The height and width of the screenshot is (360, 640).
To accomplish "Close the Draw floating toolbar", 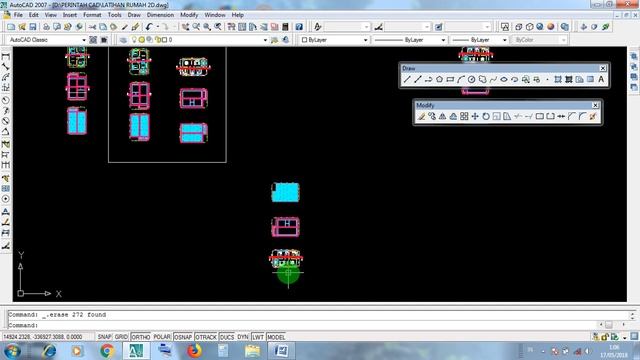I will (x=603, y=68).
